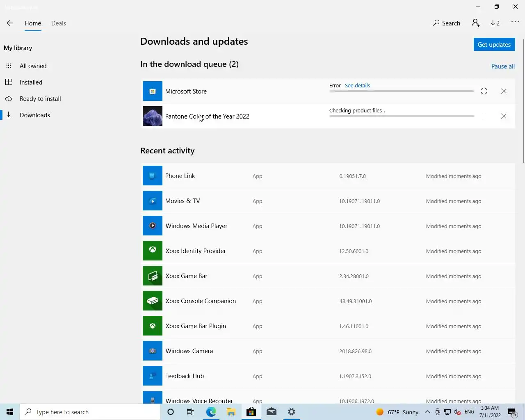Screen dimensions: 525x420
Task: Open the clock showing 3:34 AM
Action: point(490,412)
